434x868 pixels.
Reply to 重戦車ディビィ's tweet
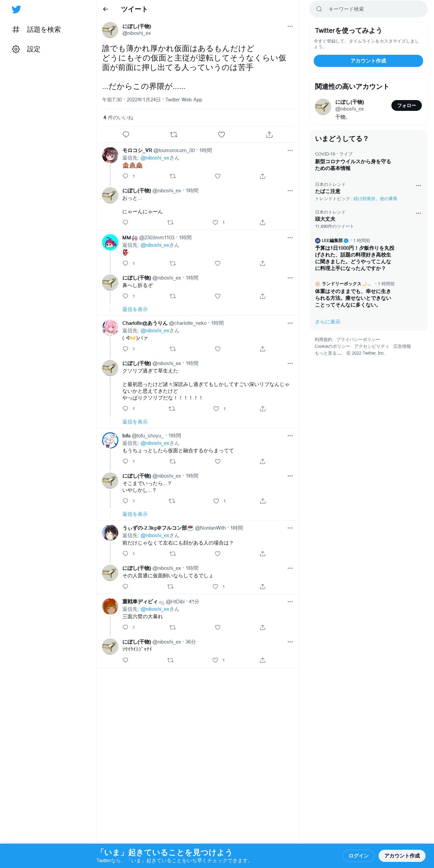pyautogui.click(x=125, y=627)
